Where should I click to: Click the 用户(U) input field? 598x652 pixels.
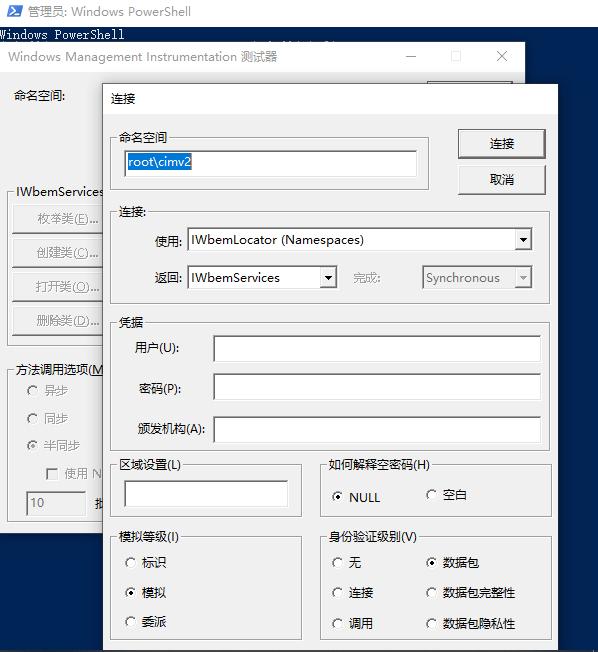coord(377,348)
